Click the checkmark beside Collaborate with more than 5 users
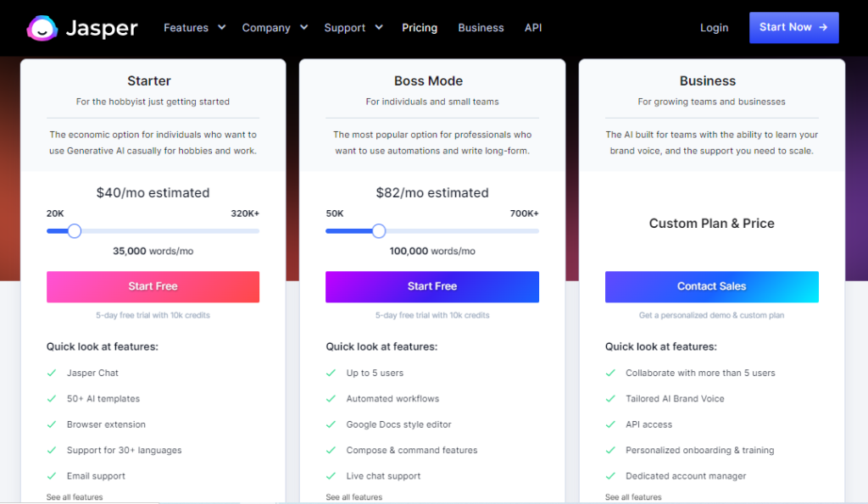Screen dimensions: 868x504 (x=610, y=373)
